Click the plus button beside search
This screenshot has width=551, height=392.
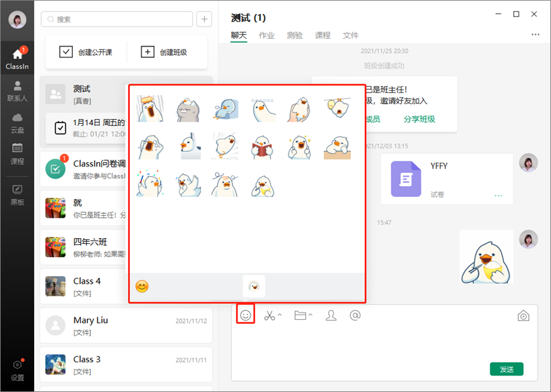pyautogui.click(x=204, y=19)
